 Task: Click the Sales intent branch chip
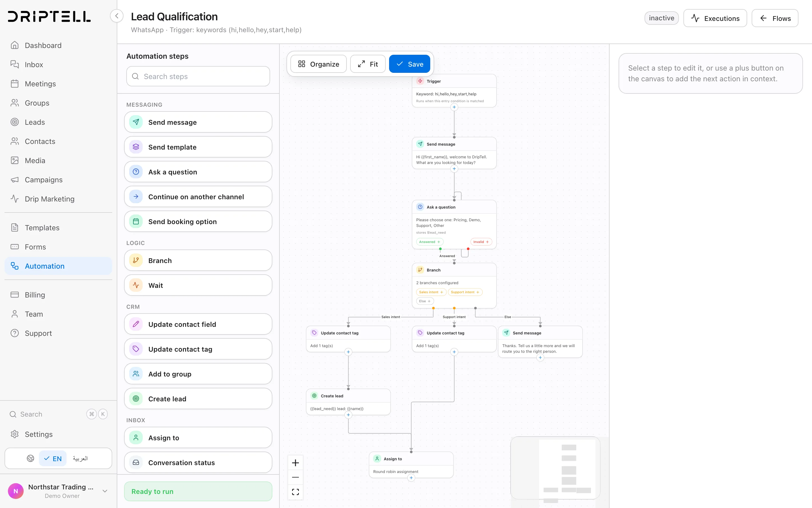431,292
